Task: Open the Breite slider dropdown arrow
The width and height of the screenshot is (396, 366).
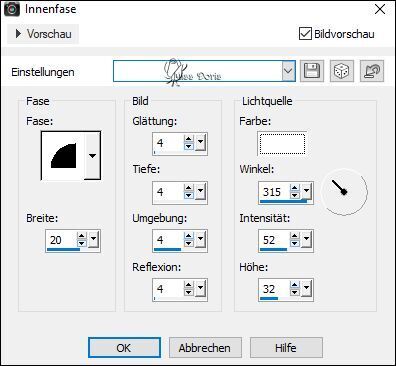Action: (x=93, y=239)
